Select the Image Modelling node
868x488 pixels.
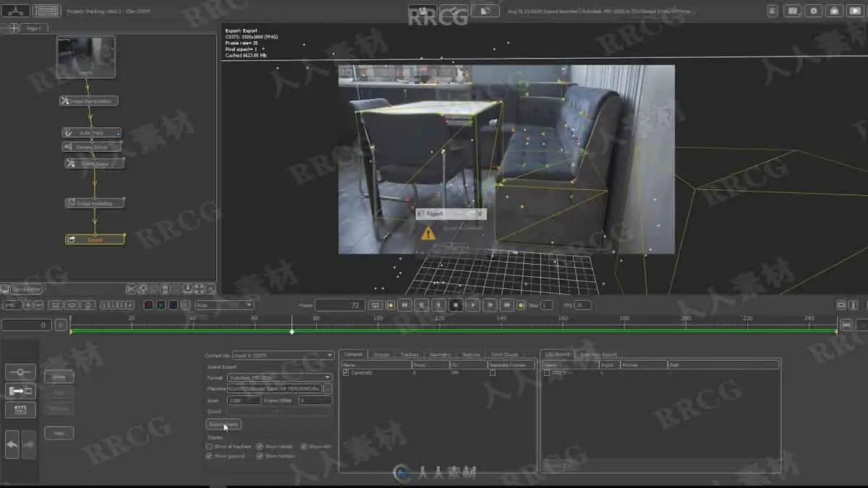point(95,203)
